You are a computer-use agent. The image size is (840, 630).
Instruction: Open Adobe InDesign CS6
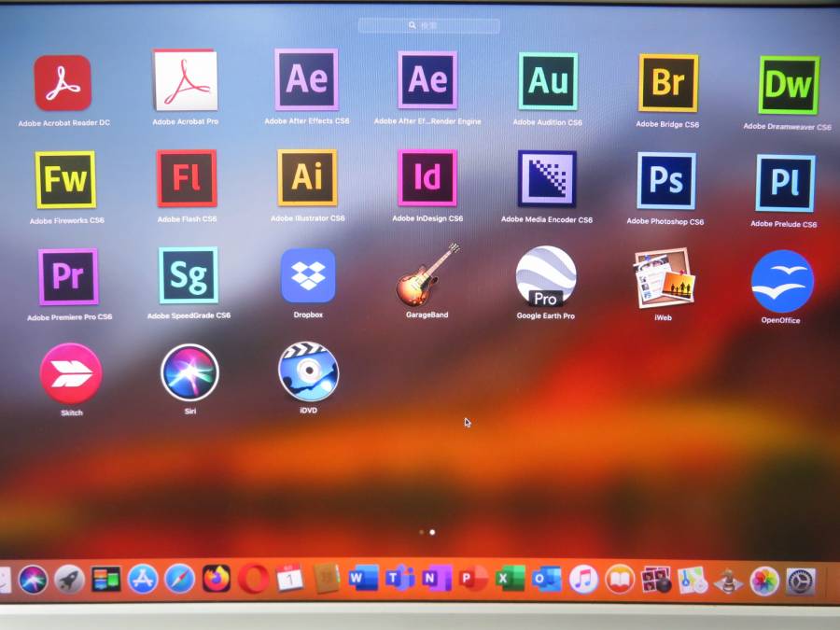(x=427, y=178)
